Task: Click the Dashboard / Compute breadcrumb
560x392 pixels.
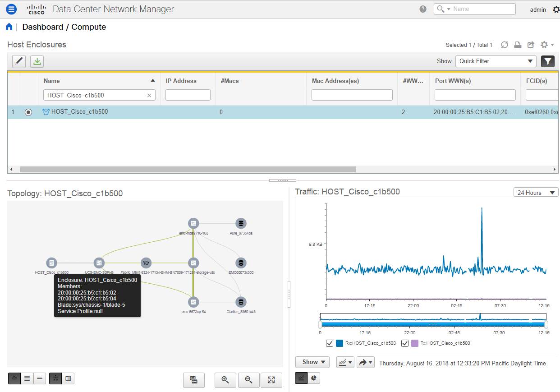Action: coord(64,27)
